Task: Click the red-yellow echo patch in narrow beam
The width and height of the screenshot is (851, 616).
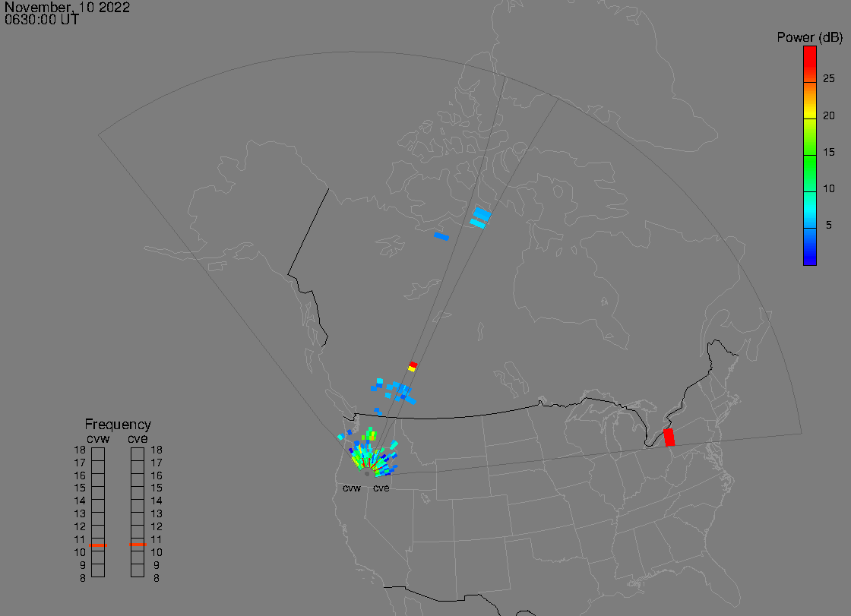Action: [413, 366]
